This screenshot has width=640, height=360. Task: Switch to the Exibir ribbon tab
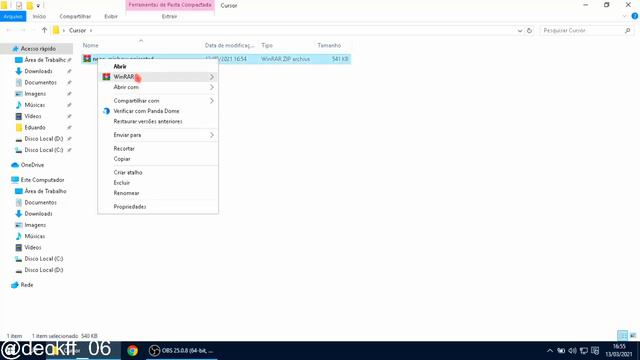coord(111,16)
